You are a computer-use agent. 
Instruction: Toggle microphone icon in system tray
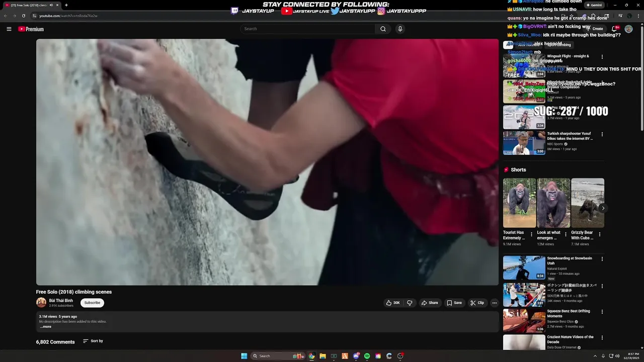pyautogui.click(x=603, y=356)
